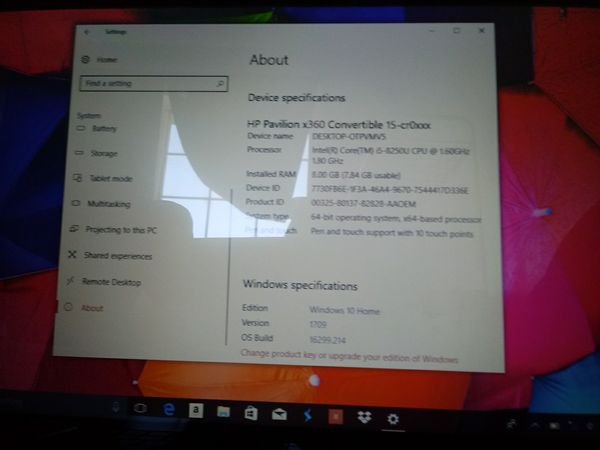Launch Microsoft Edge from taskbar

pos(168,409)
